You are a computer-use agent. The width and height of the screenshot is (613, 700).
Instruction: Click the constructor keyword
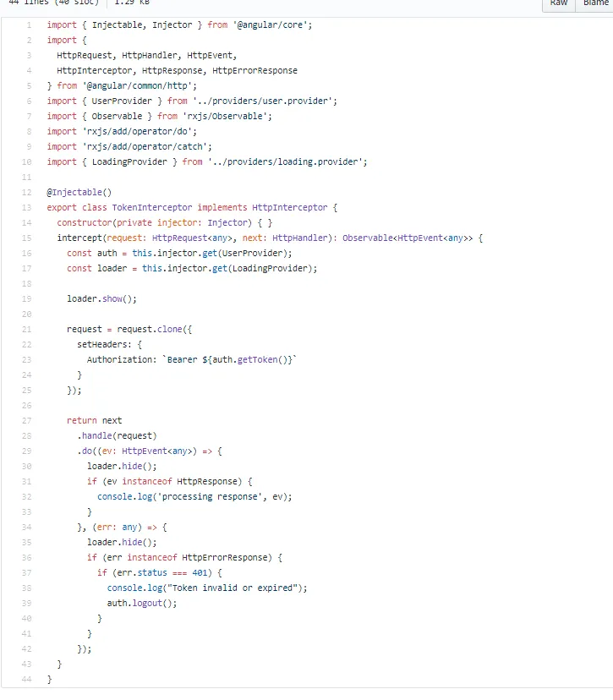(85, 223)
